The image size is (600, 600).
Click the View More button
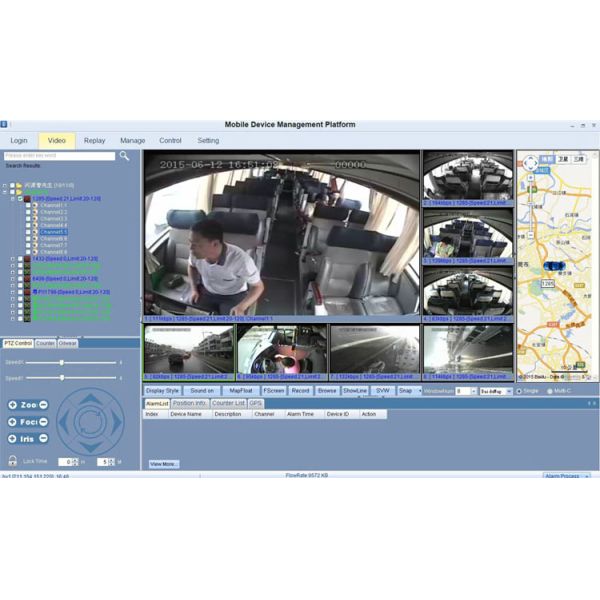tap(163, 464)
